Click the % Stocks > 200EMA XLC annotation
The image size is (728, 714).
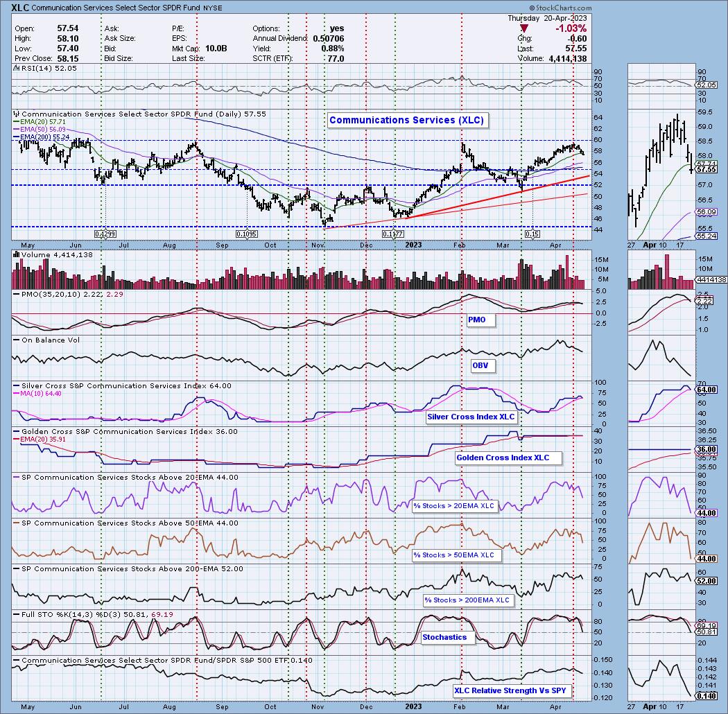click(x=467, y=600)
